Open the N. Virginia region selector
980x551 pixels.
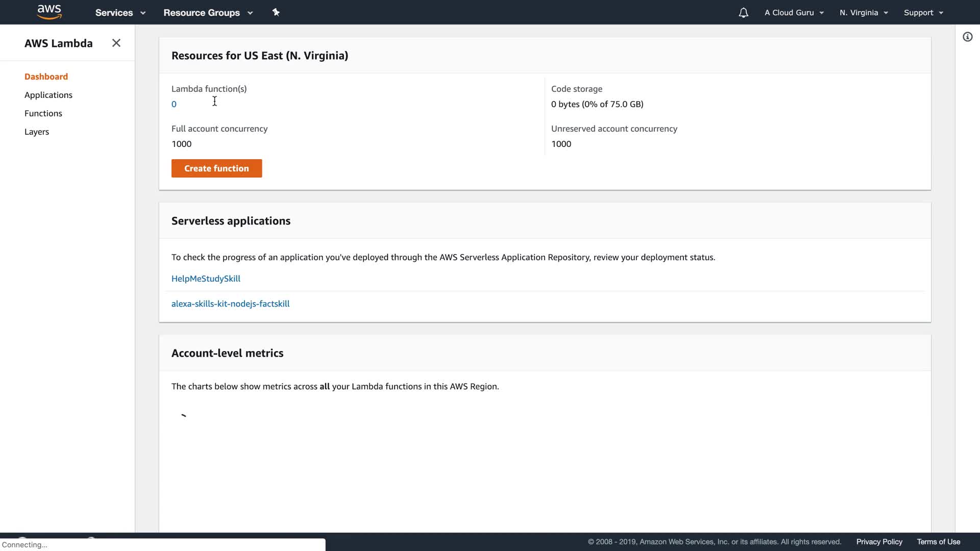point(864,13)
